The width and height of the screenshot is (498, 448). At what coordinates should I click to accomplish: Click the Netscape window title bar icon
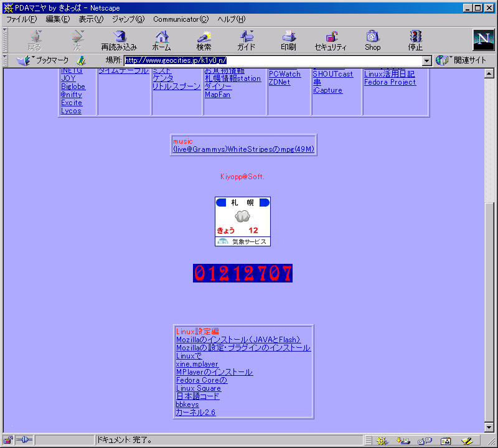point(8,7)
